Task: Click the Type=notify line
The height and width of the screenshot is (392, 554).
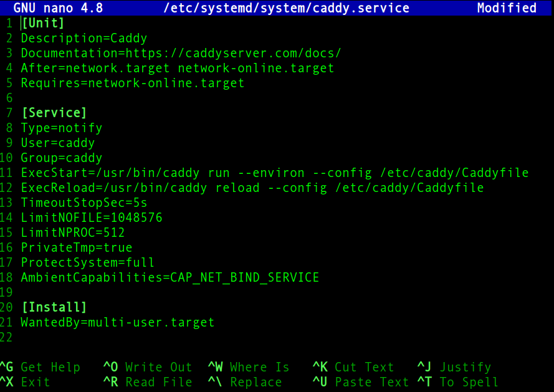Action: [62, 128]
